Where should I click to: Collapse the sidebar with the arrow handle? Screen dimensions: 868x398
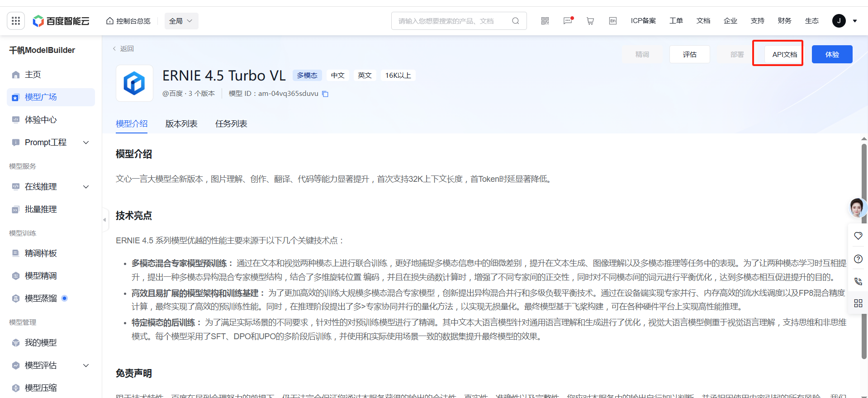tap(105, 220)
